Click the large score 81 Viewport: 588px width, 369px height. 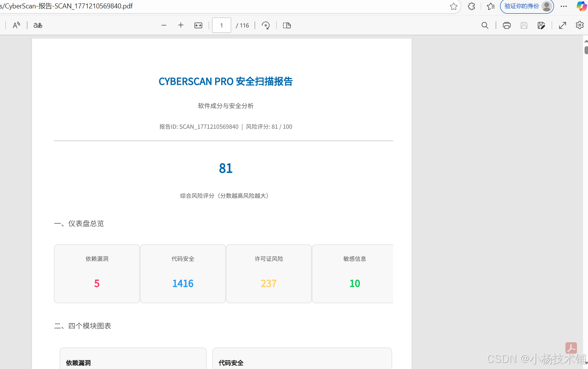click(x=225, y=168)
